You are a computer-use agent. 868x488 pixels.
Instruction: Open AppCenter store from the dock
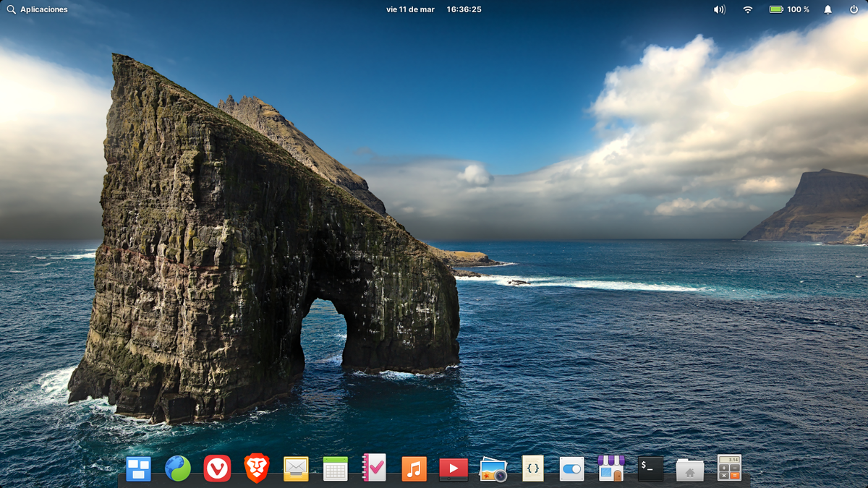[611, 468]
